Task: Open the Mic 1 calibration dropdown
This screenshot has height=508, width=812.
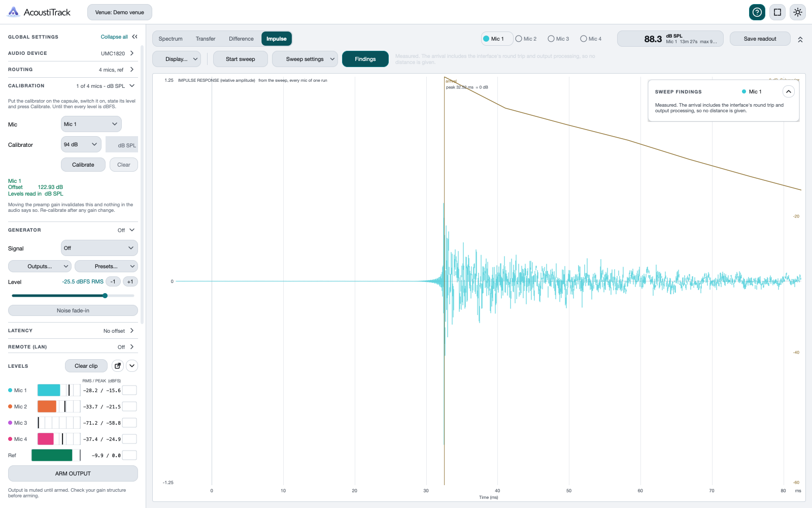Action: (91, 124)
